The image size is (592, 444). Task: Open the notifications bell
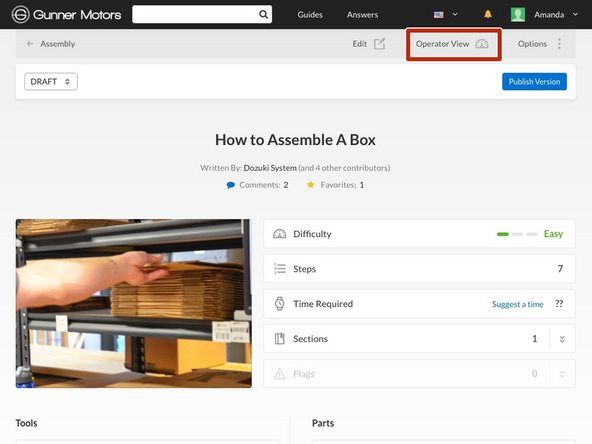pos(488,14)
